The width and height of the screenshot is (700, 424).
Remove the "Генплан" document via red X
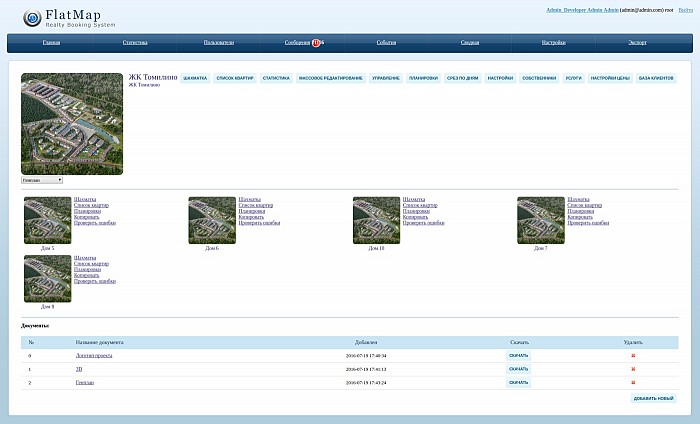(633, 382)
